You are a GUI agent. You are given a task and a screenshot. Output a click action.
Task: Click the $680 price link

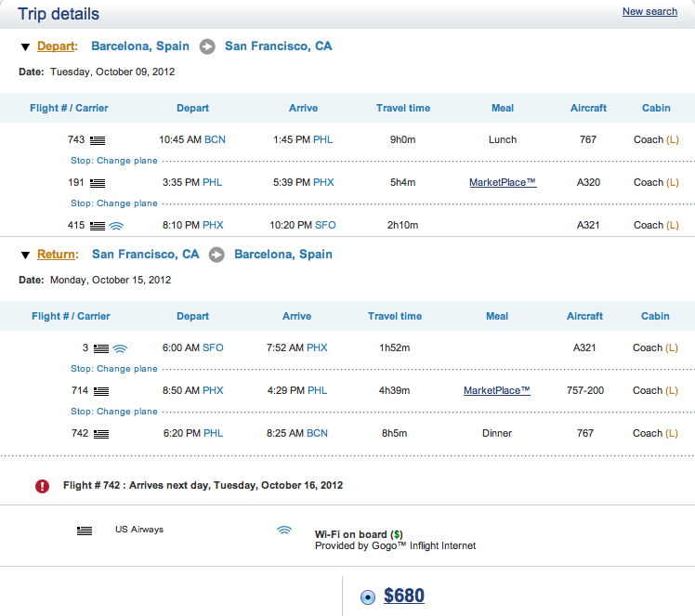[404, 596]
